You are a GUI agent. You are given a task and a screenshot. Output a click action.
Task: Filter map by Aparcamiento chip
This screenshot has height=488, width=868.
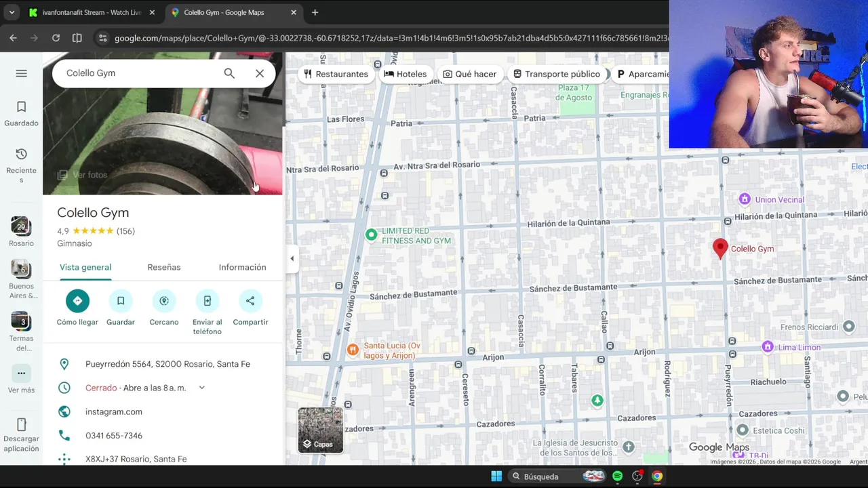pyautogui.click(x=641, y=74)
